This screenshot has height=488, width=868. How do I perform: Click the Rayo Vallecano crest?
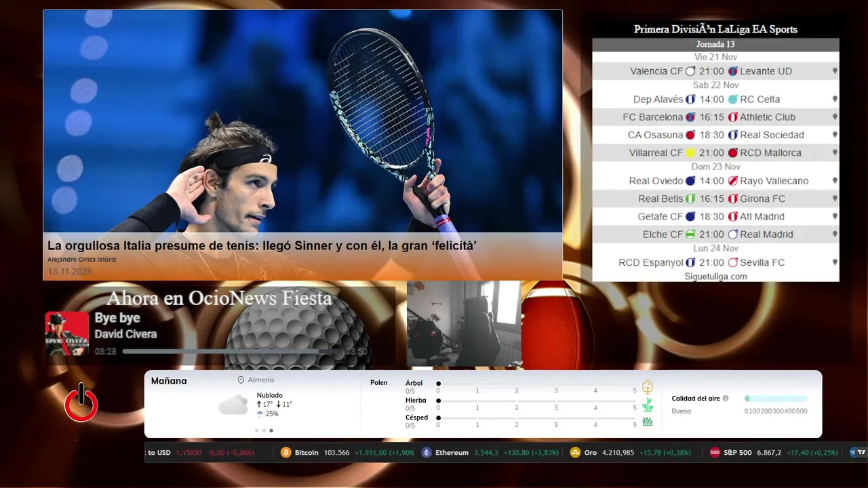[733, 182]
